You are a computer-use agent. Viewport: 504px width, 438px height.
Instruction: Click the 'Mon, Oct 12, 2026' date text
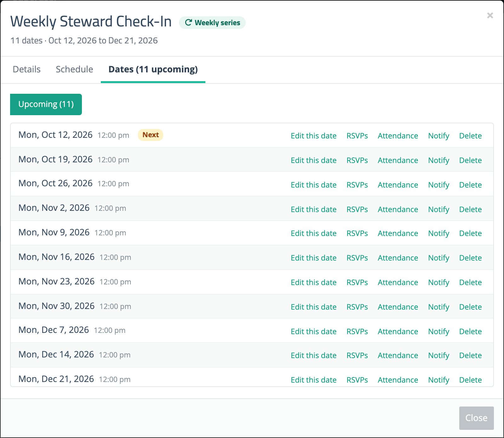(55, 135)
